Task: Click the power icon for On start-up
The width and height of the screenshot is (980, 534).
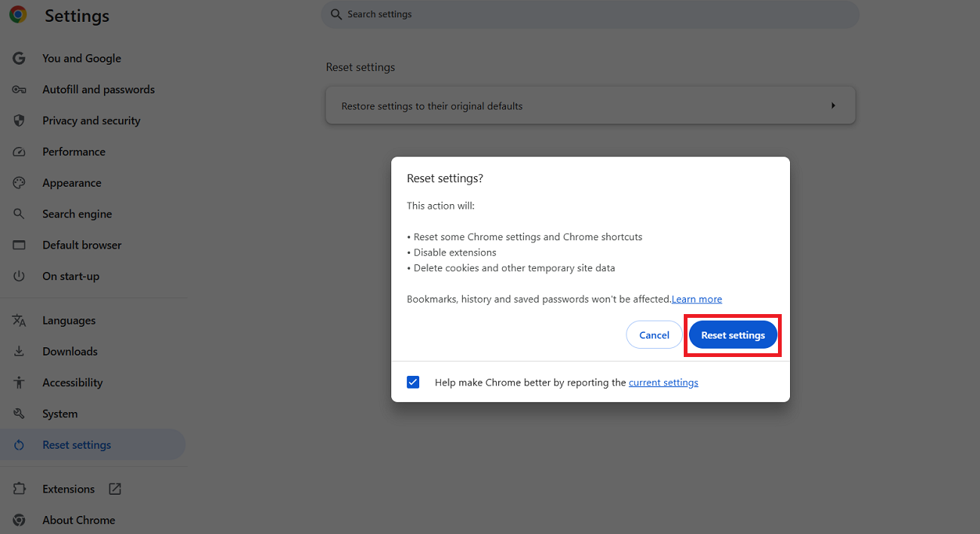Action: point(19,276)
